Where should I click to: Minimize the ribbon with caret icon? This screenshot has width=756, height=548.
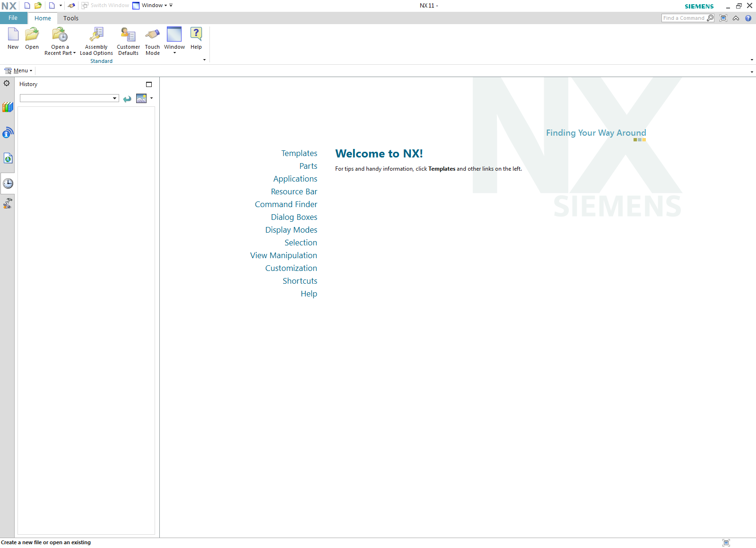point(736,18)
